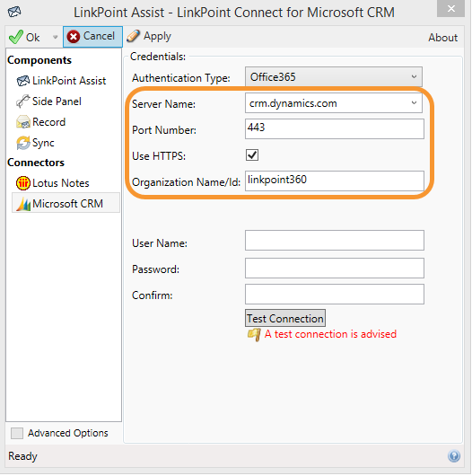The image size is (472, 476).
Task: Enable the Advanced Options checkbox
Action: [x=17, y=433]
